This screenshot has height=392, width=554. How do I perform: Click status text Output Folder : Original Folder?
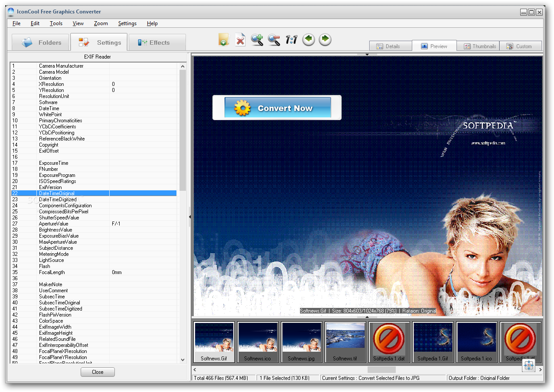click(x=479, y=378)
